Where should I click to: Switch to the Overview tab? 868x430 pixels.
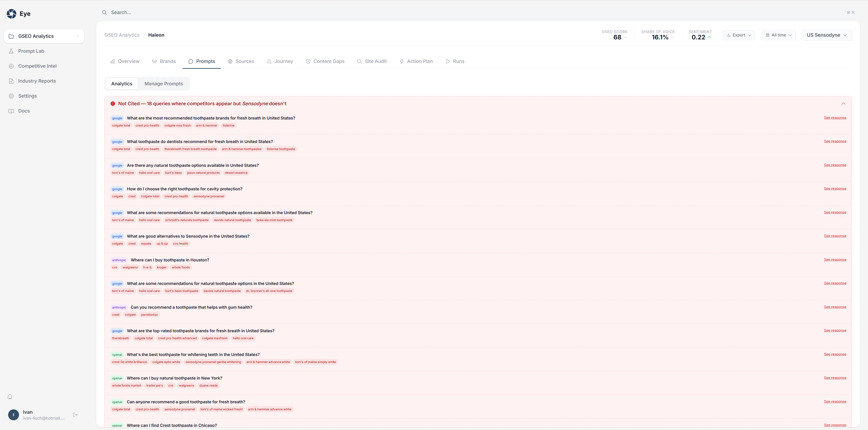(x=125, y=61)
